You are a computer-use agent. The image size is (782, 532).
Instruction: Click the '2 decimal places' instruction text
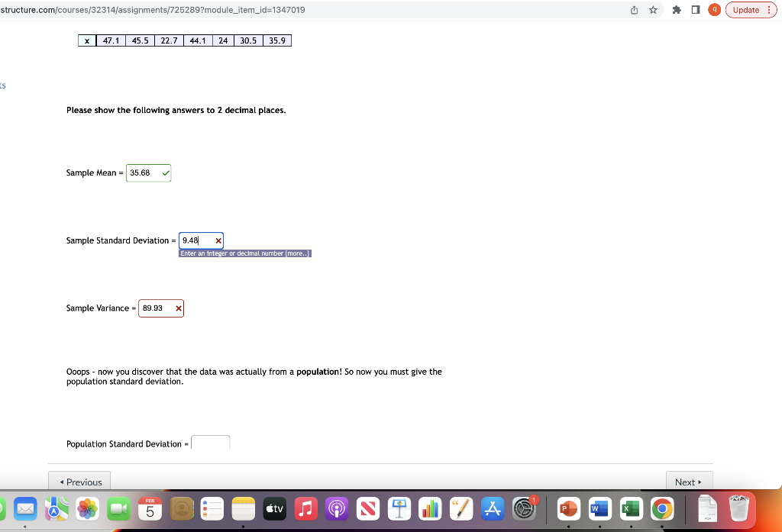[x=251, y=110]
